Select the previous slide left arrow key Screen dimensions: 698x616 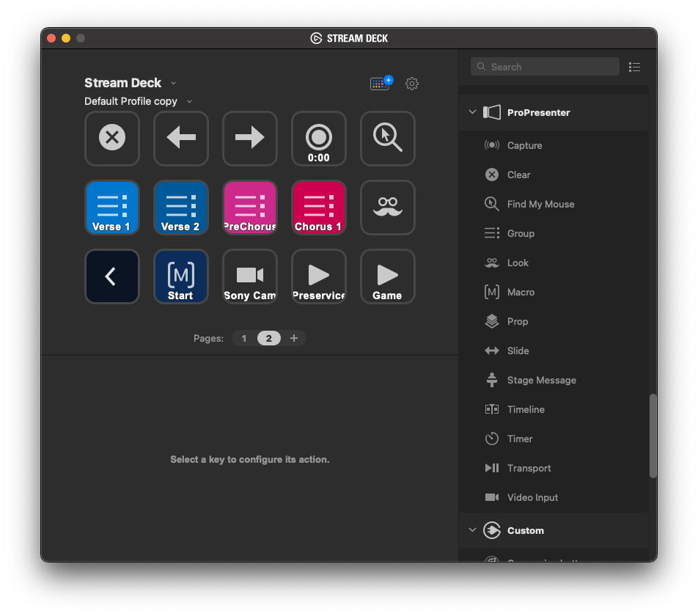(x=180, y=139)
